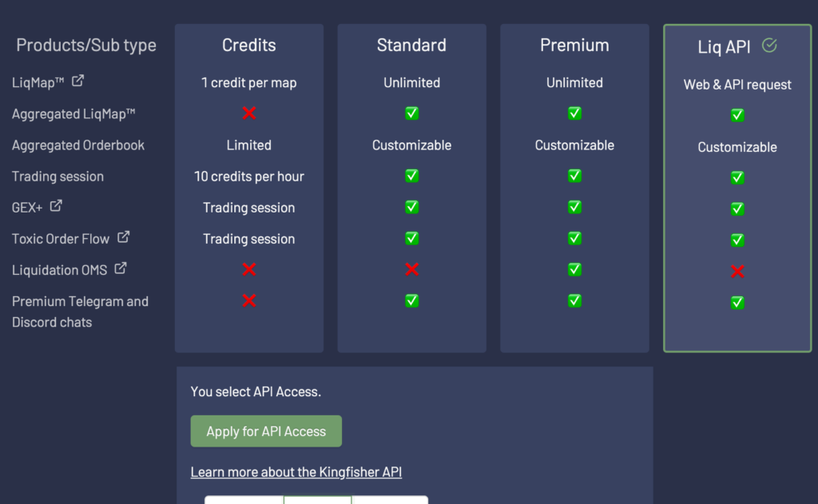This screenshot has width=818, height=504.
Task: Click the checkmark circle beside Liq API
Action: tap(768, 46)
